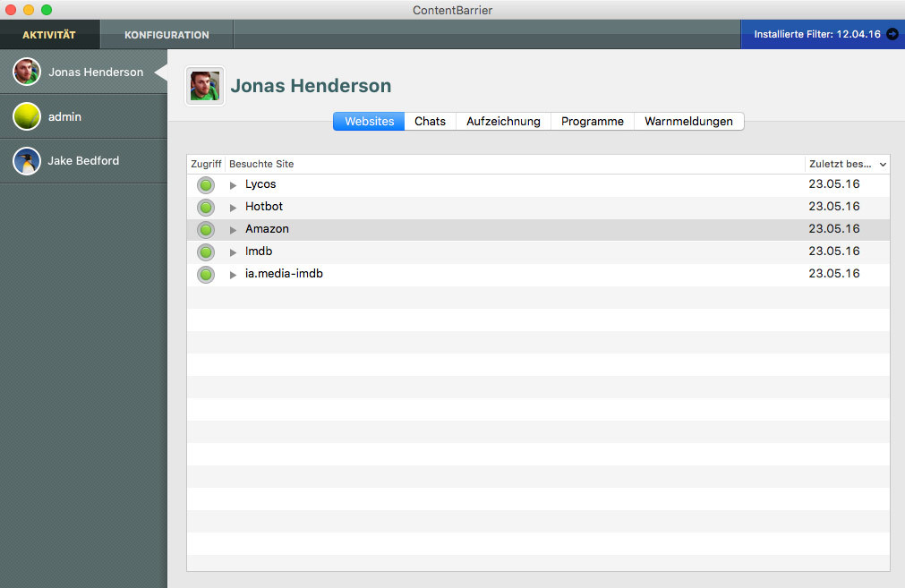Click the Jonas Henderson heading title
Viewport: 905px width, 588px height.
tap(311, 85)
